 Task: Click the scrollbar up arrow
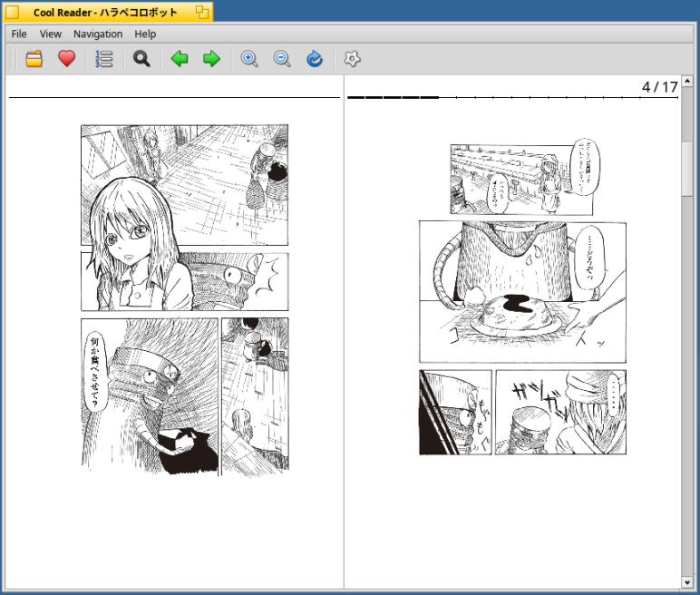coord(687,81)
